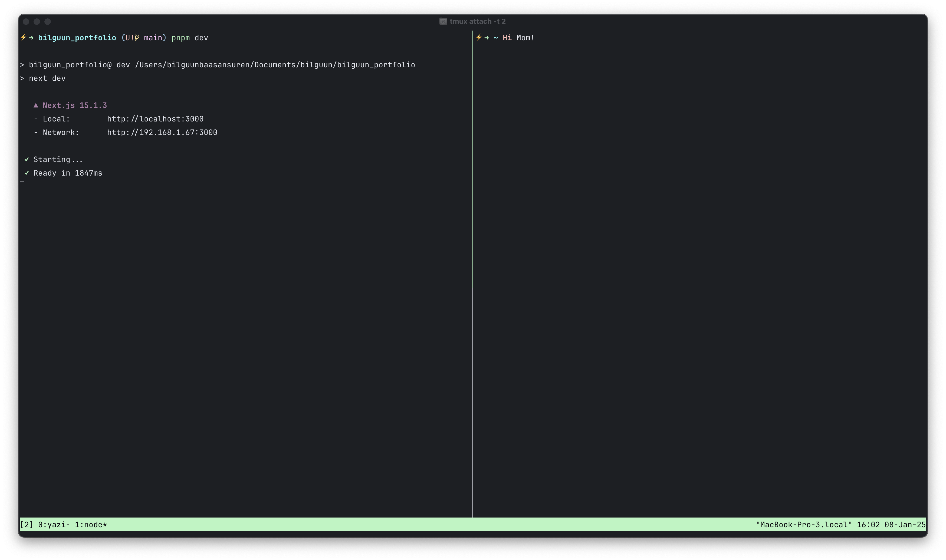Click the lightning bolt prompt icon in right pane
The height and width of the screenshot is (560, 946).
click(x=479, y=37)
